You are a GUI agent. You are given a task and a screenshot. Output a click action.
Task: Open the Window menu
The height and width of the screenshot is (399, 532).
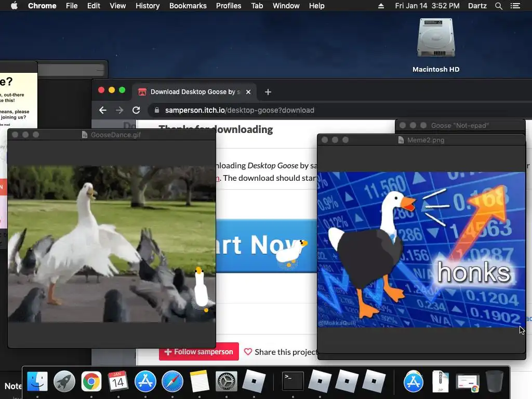click(x=286, y=6)
